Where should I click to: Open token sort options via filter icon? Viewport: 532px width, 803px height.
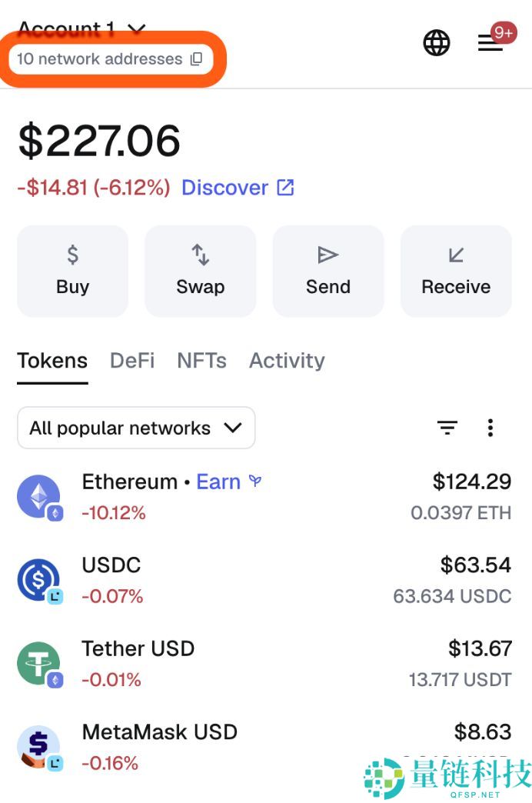pyautogui.click(x=447, y=428)
